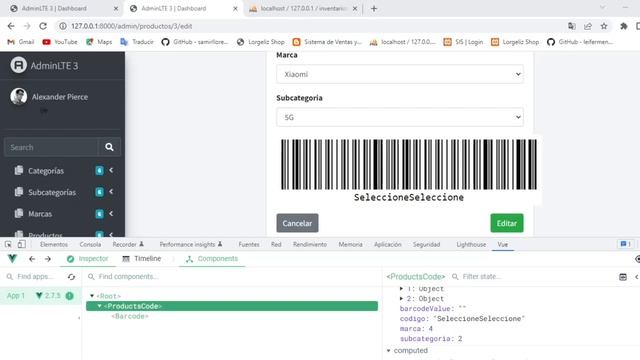This screenshot has height=360, width=640.
Task: Click the share page icon in address bar
Action: (x=588, y=26)
